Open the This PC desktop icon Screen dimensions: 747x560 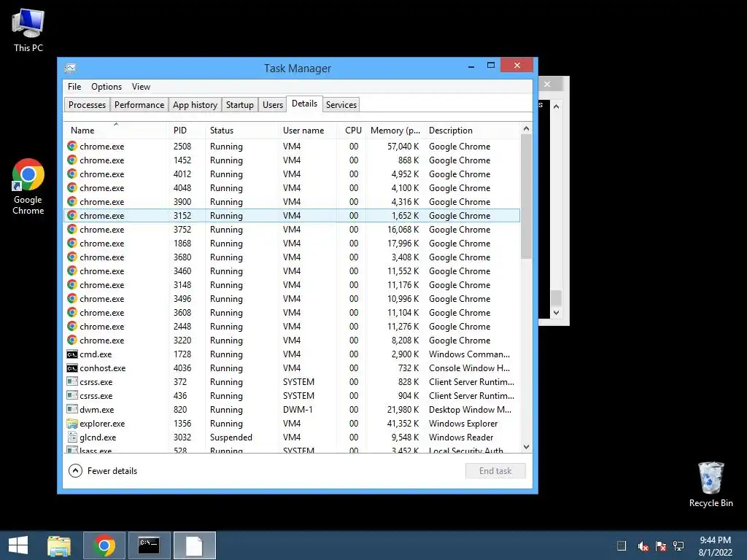coord(28,29)
